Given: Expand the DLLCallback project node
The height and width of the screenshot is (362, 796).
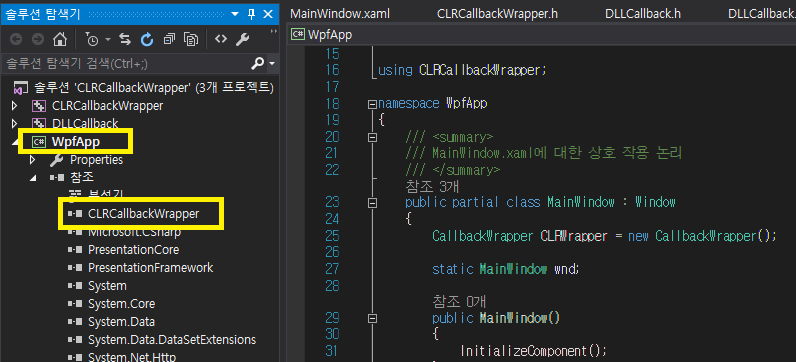Looking at the screenshot, I should tap(14, 123).
